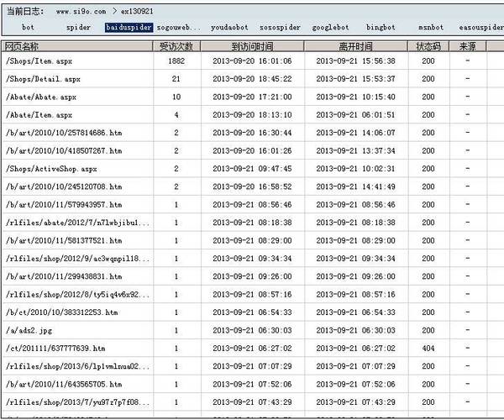Select the bot filter tab

tap(28, 28)
